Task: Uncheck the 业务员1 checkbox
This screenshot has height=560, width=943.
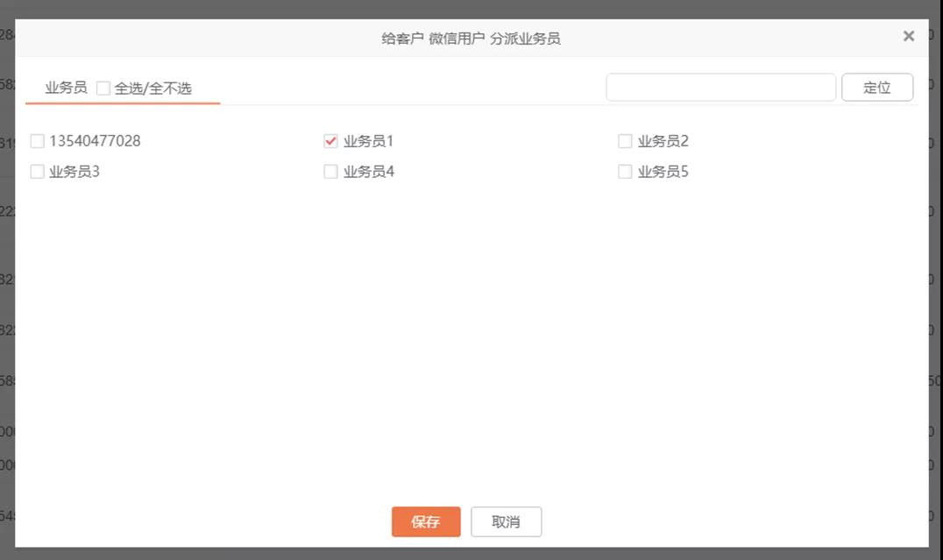Action: (331, 141)
